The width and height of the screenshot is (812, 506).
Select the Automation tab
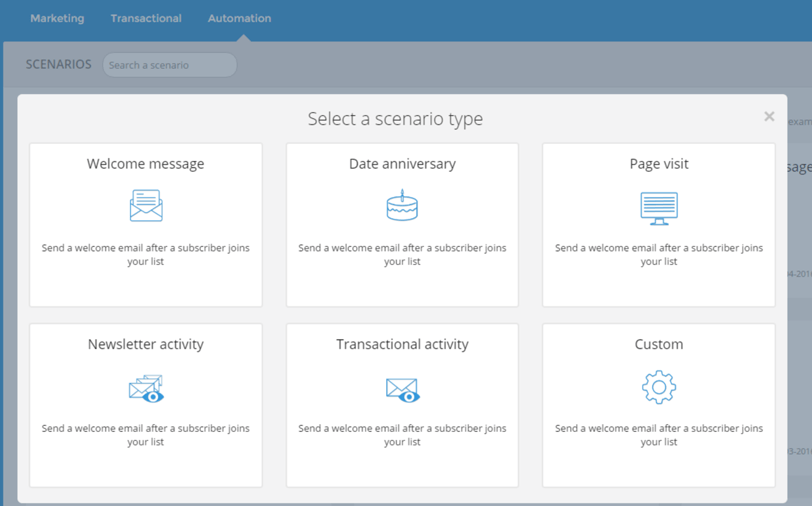[239, 18]
